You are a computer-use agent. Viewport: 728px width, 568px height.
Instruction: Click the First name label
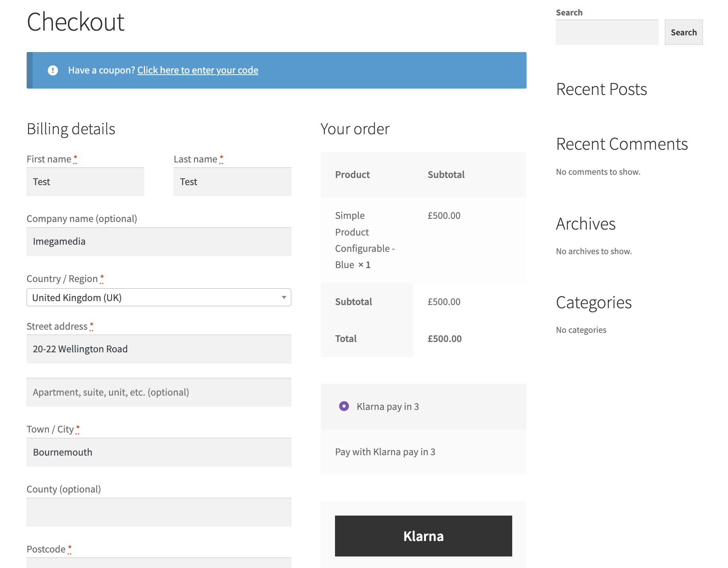tap(49, 159)
